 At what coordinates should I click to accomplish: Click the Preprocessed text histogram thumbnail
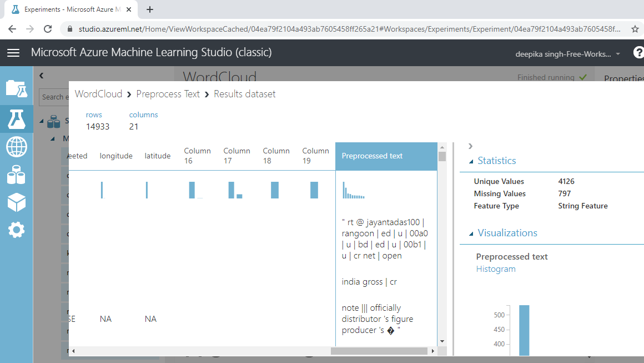click(354, 190)
